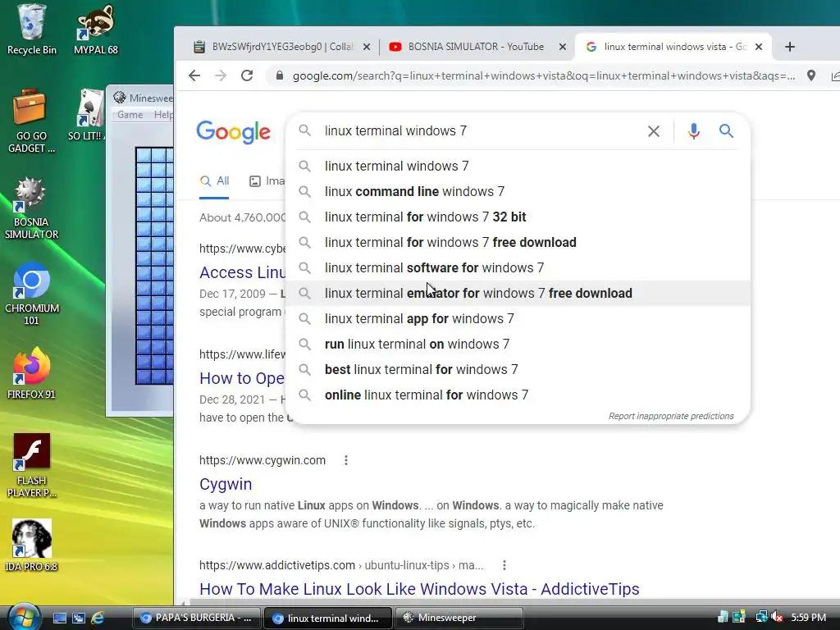Open the Images search tab
The width and height of the screenshot is (840, 630).
click(267, 181)
